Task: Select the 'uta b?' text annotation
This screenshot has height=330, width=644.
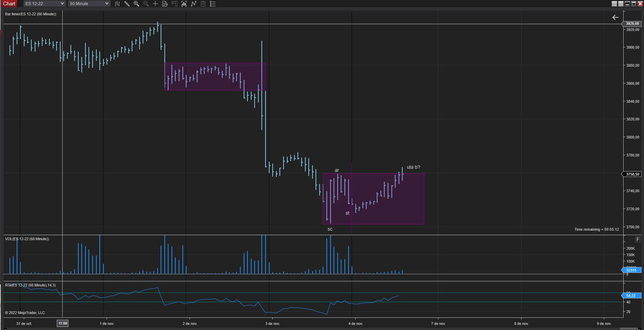Action: pos(413,167)
